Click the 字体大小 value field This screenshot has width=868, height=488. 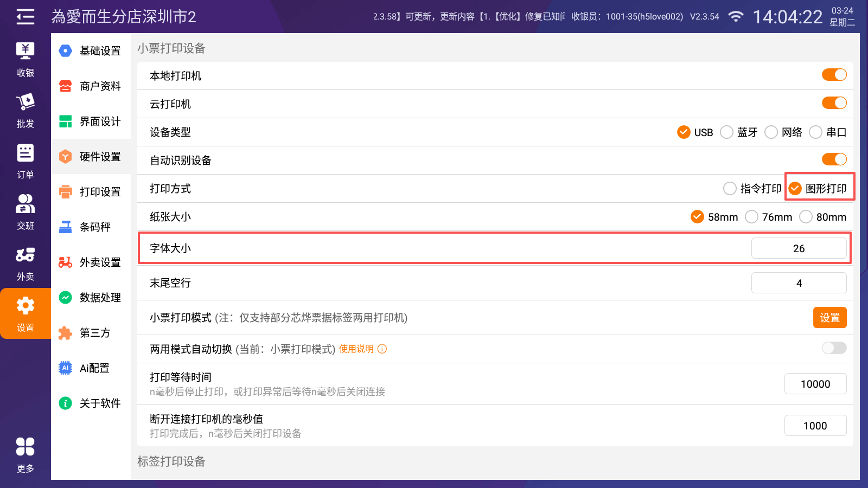799,248
